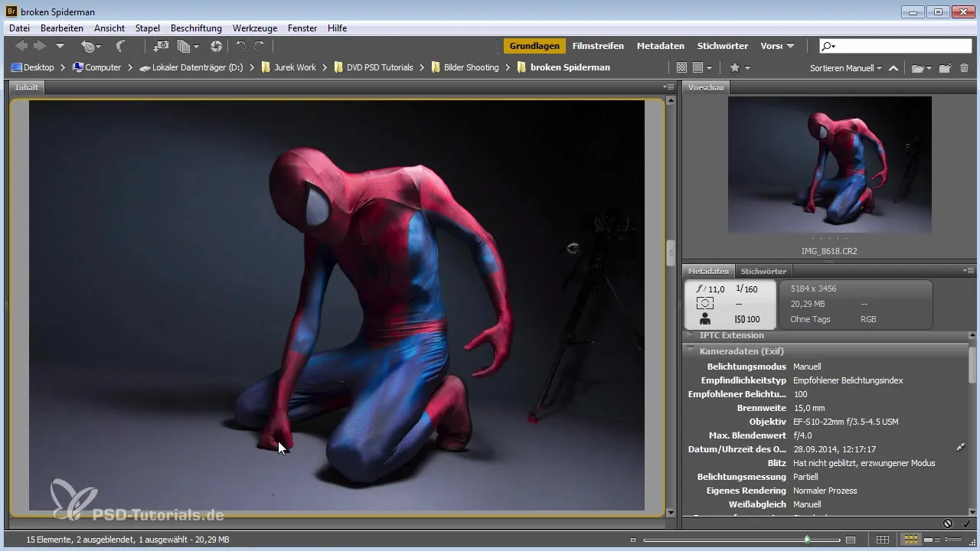Go forward with the right arrow button
The width and height of the screenshot is (980, 551).
(40, 47)
